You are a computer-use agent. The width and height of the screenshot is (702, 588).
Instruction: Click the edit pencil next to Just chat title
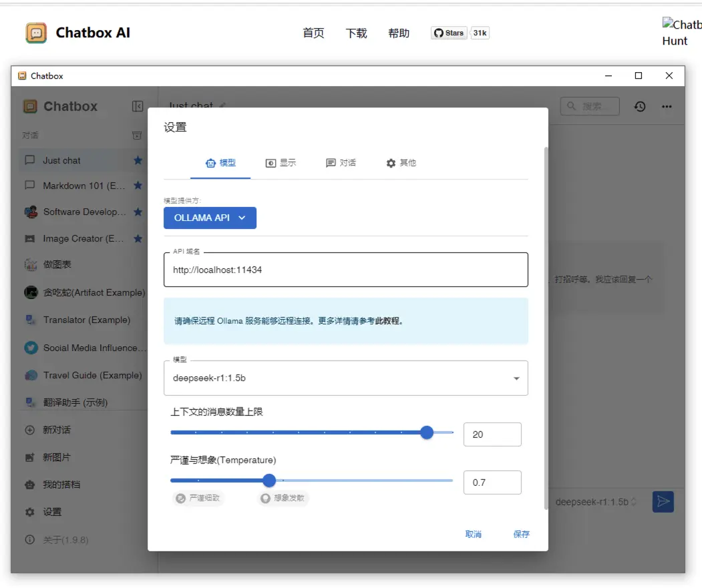click(x=222, y=105)
